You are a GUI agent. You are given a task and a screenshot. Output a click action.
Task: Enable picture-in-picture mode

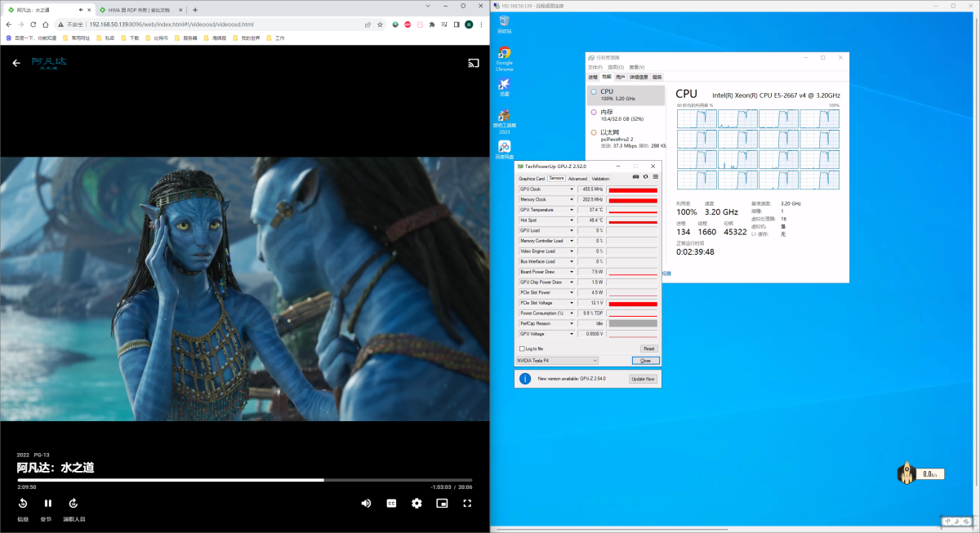442,504
